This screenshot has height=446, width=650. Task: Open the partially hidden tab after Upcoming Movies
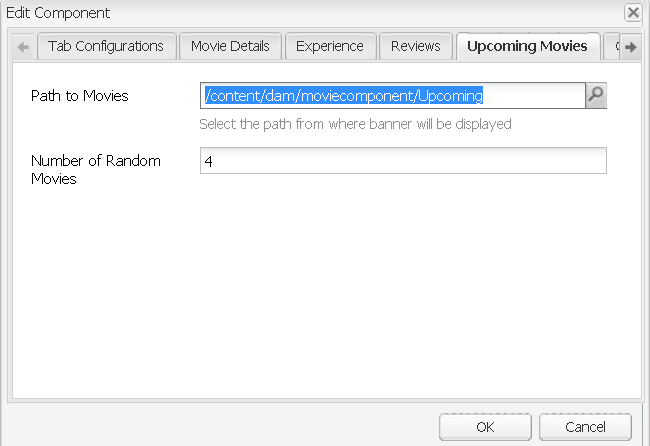pos(612,46)
